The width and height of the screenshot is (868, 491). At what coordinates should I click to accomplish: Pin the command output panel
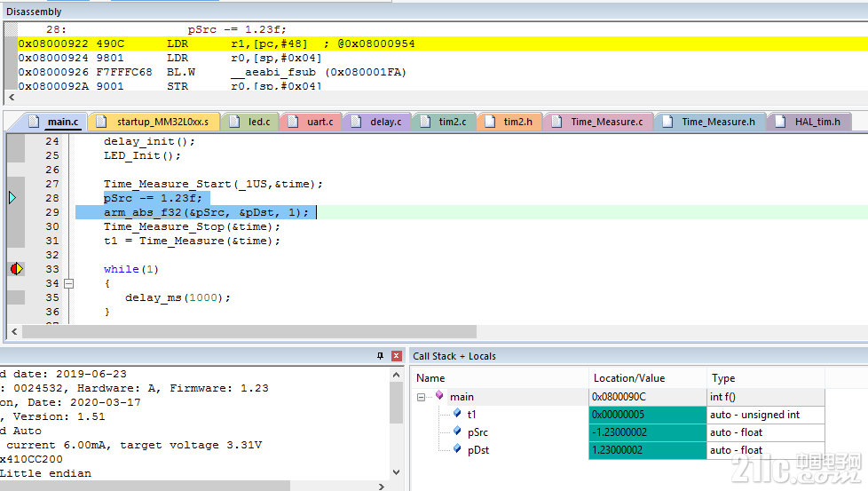(380, 356)
